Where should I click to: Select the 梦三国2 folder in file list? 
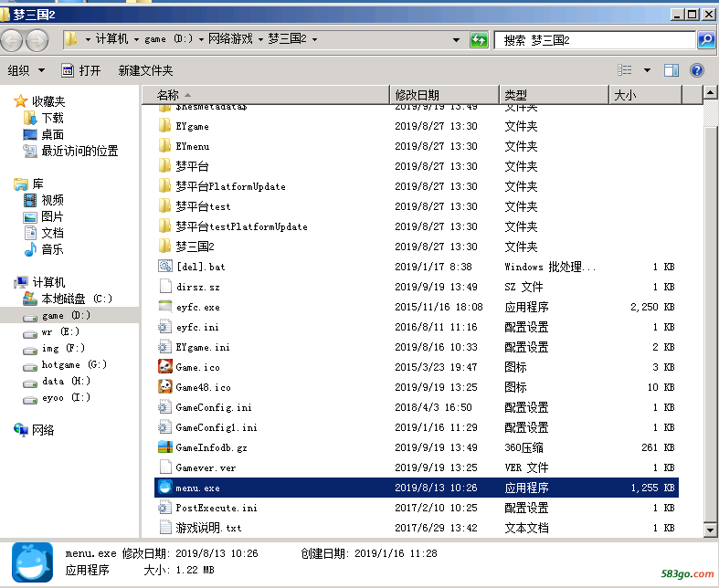(417, 247)
